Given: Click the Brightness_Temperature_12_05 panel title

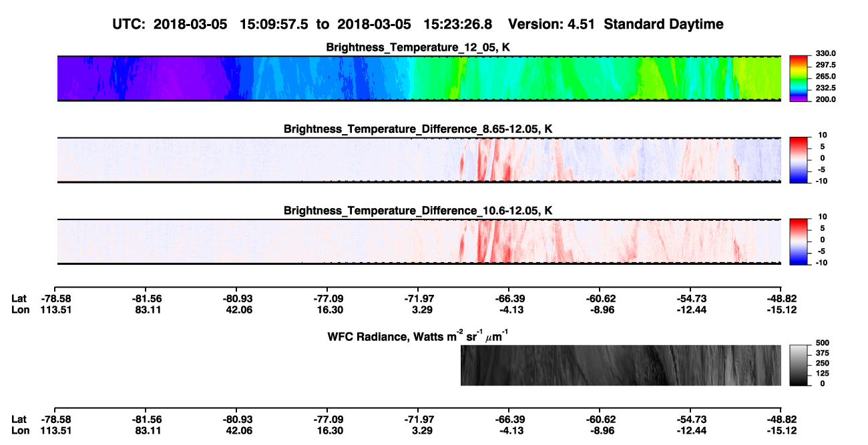Looking at the screenshot, I should coord(418,47).
